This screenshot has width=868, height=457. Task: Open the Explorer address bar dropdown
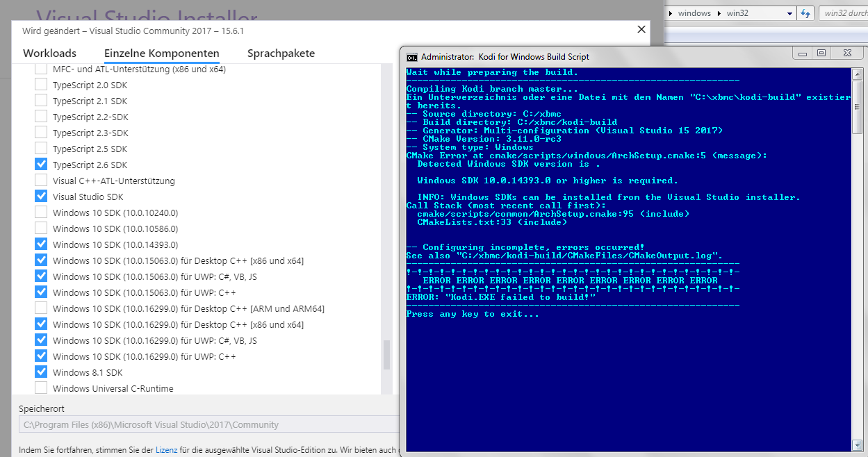tap(790, 13)
